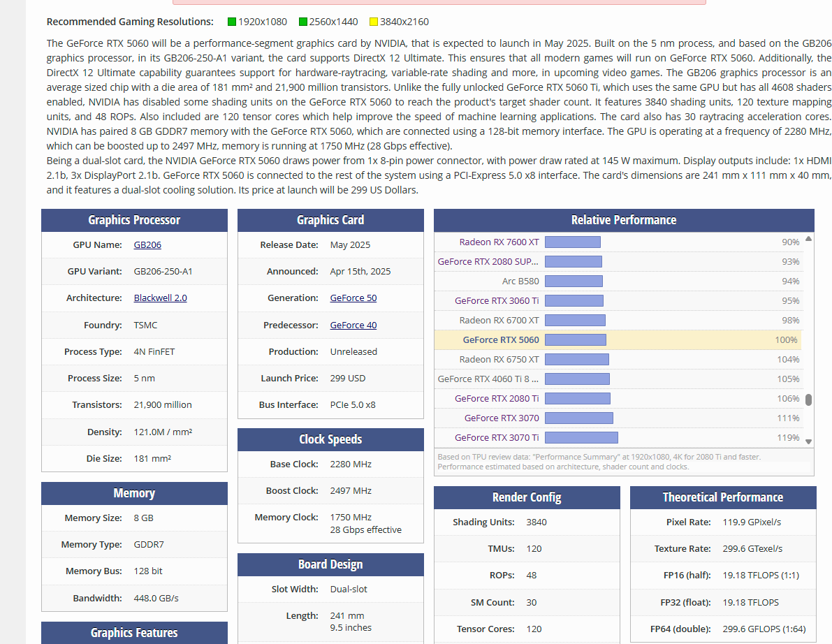The width and height of the screenshot is (832, 644).
Task: Click the FP32 value 19.18 TFLOPS
Action: point(751,602)
